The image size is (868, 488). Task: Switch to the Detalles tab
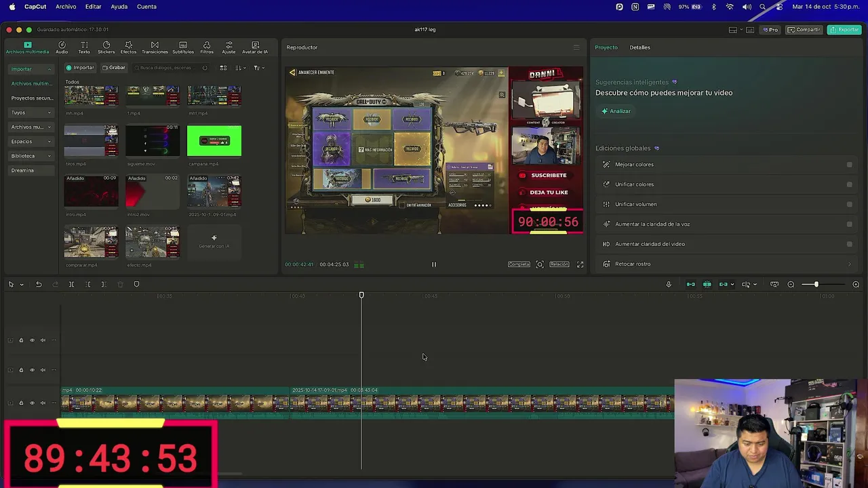pos(639,47)
